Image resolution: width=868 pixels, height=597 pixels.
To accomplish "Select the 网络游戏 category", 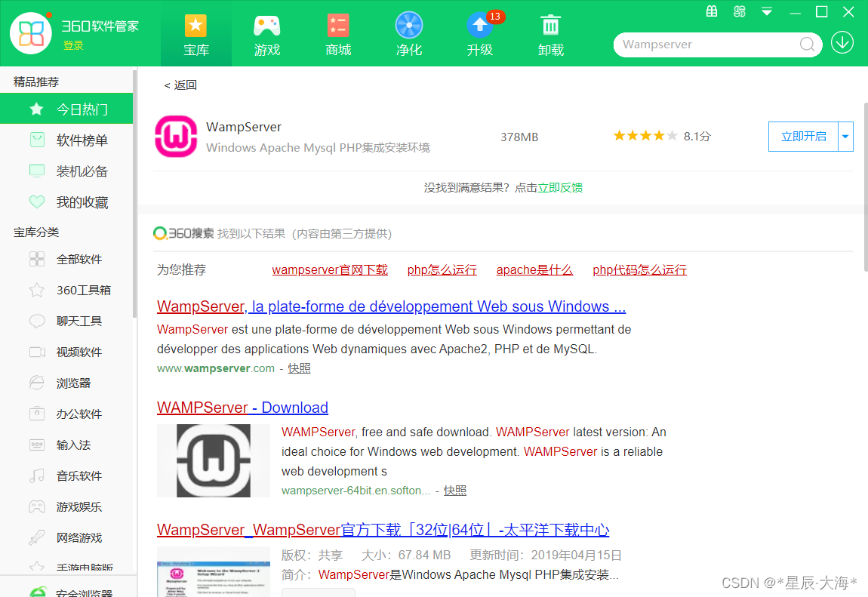I will pos(66,538).
